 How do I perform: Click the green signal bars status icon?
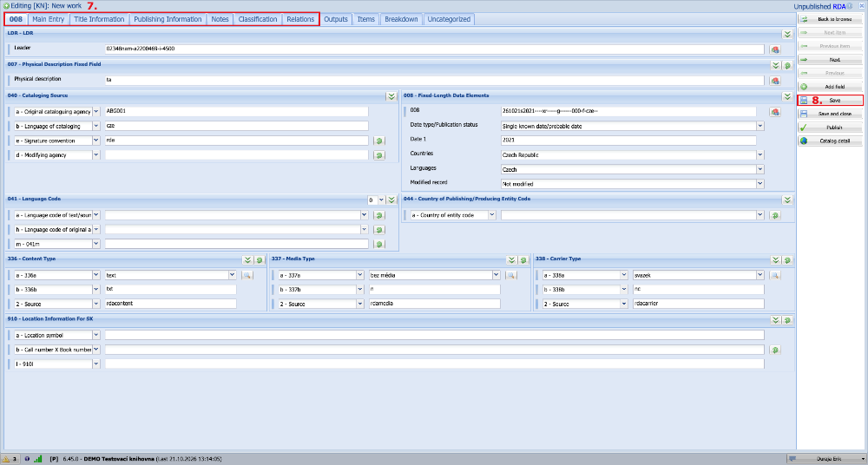point(38,459)
